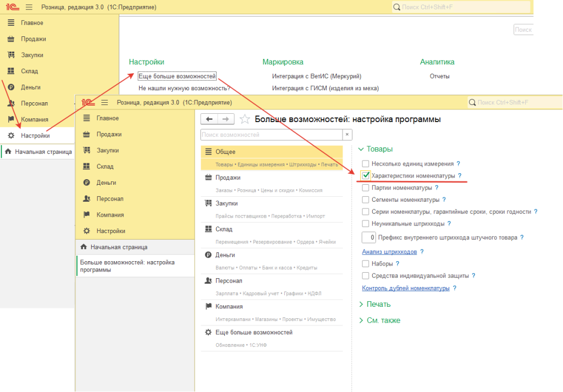
Task: Click Еще больше возможностей link in back window
Action: [178, 76]
